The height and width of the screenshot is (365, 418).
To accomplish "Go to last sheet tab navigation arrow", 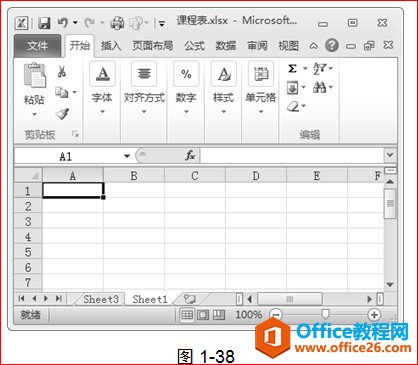I will pos(59,299).
